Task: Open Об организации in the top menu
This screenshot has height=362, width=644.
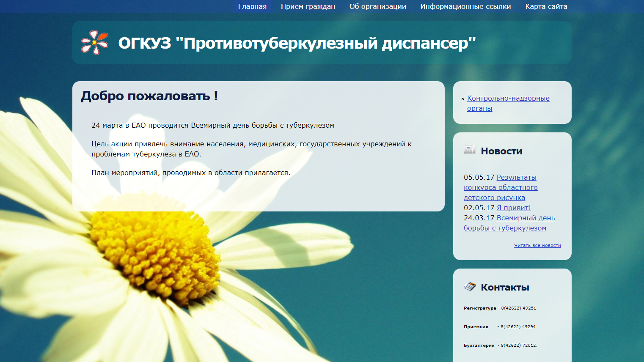Action: 377,6
